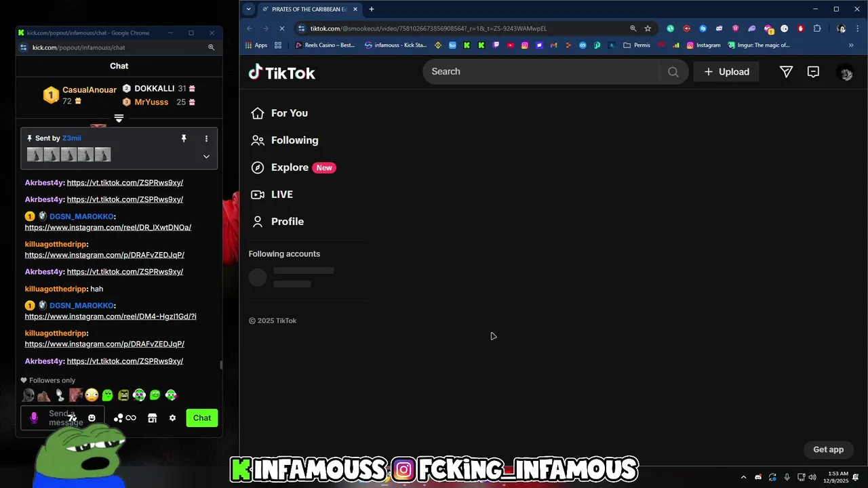The height and width of the screenshot is (488, 868).
Task: Stop loading page in TikTok browser
Action: point(281,28)
